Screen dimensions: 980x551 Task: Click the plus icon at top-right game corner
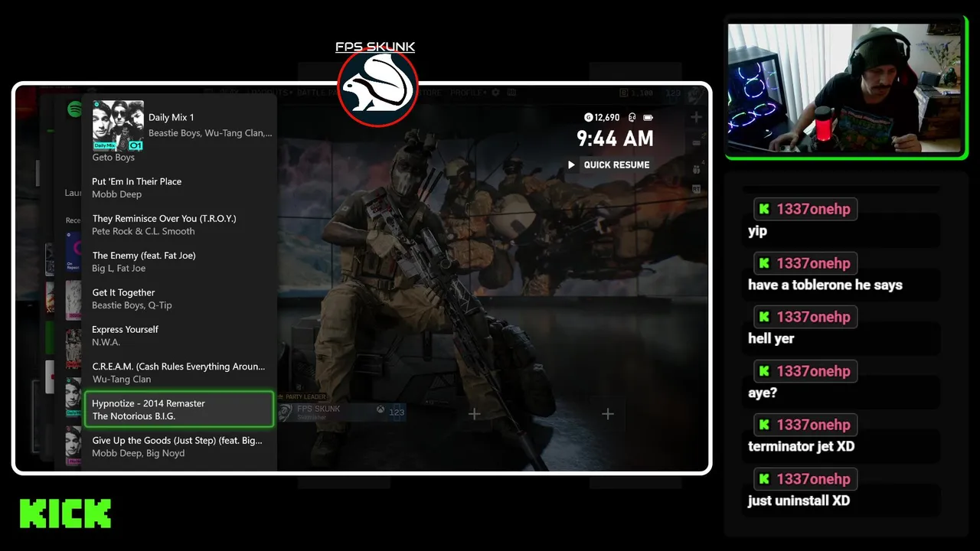(696, 117)
